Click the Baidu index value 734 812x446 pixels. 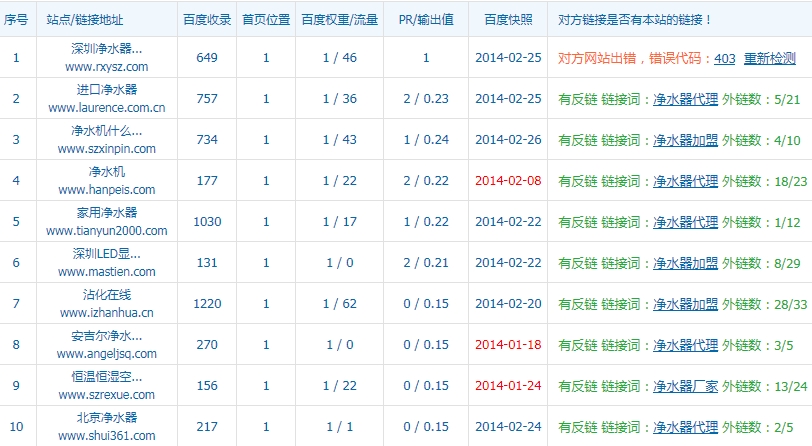click(207, 139)
